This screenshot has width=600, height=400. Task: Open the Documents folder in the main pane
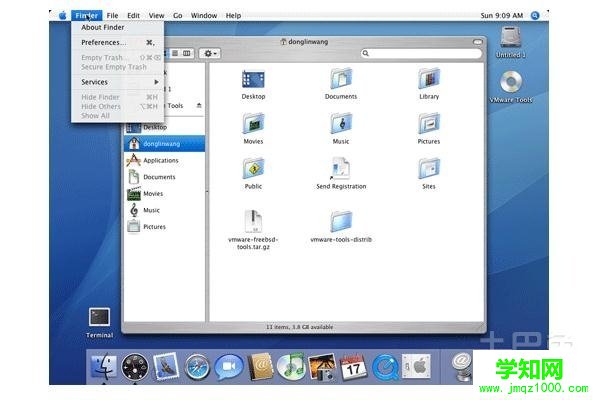pos(341,79)
